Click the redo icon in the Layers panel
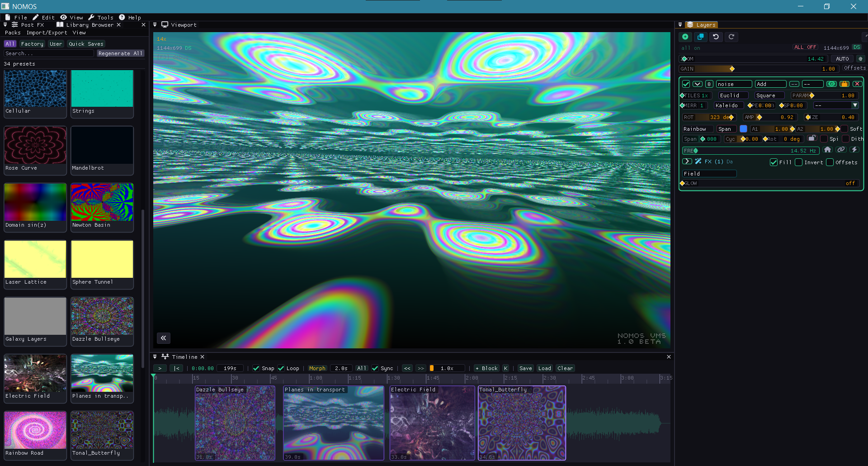Viewport: 868px width, 466px height. pyautogui.click(x=731, y=37)
